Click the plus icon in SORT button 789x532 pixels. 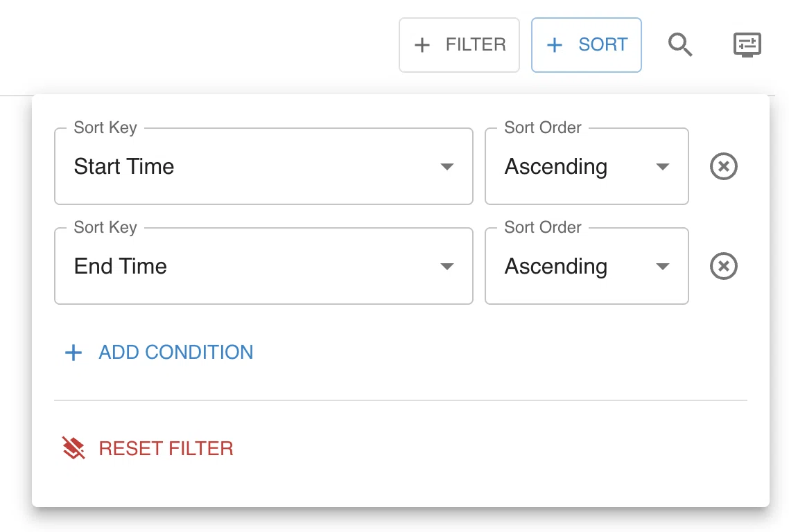pos(555,45)
